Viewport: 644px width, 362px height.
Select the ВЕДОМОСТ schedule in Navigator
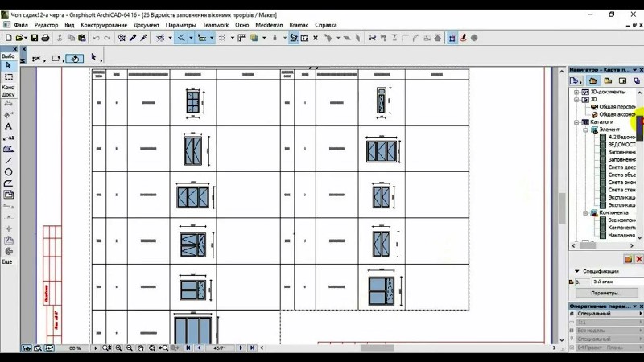[621, 145]
